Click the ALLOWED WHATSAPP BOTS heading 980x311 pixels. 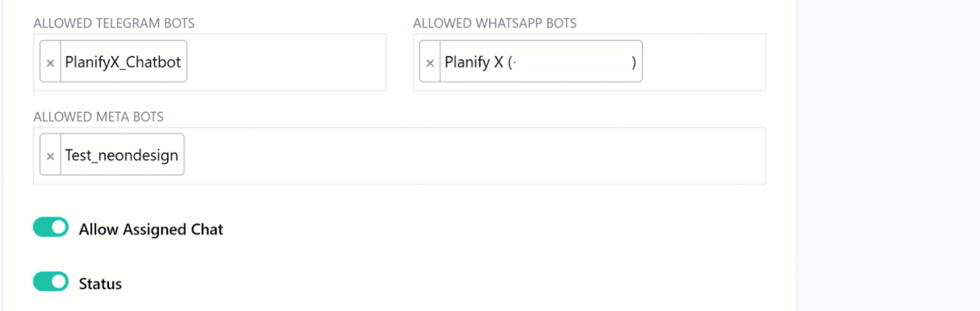coord(494,23)
